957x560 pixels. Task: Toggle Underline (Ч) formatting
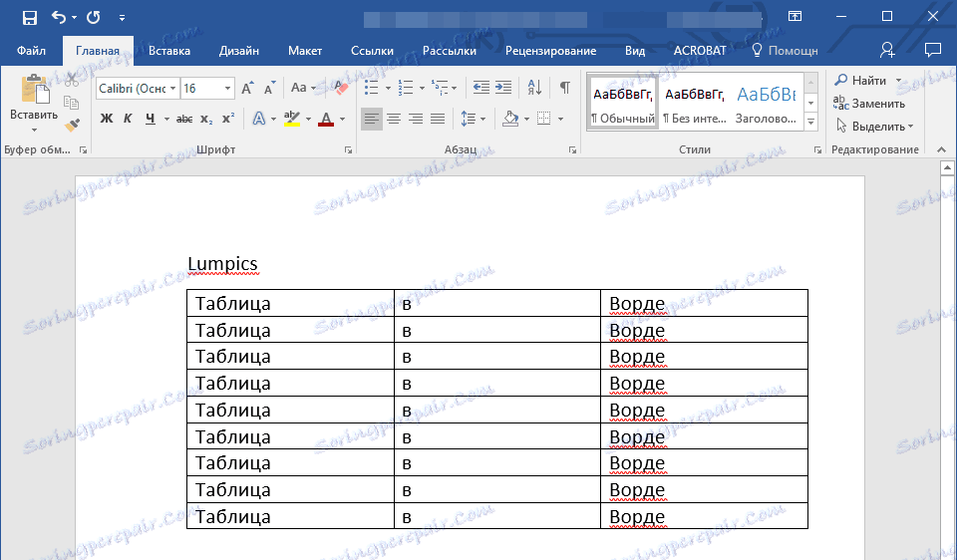pyautogui.click(x=151, y=119)
